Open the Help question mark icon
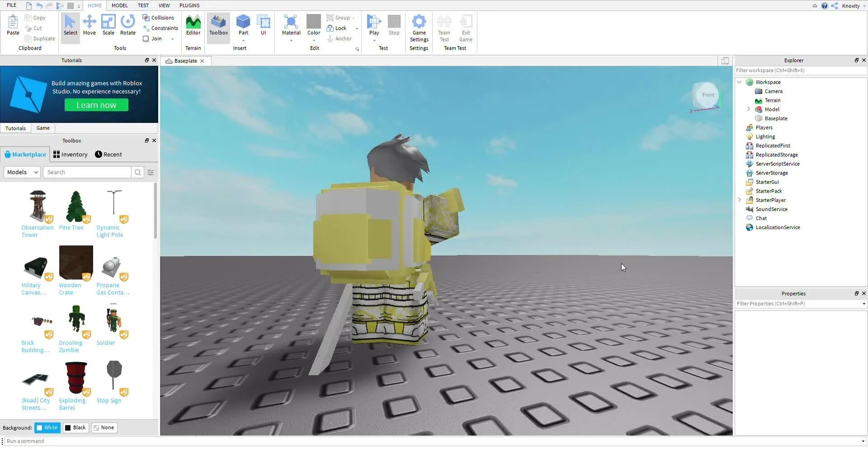 click(x=825, y=6)
